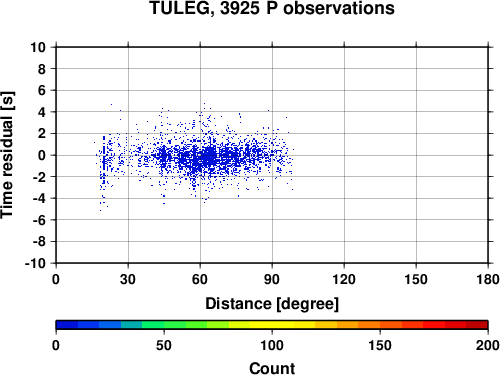Click the yellow colorbar segment at 100
This screenshot has width=500, height=375.
coord(272,325)
